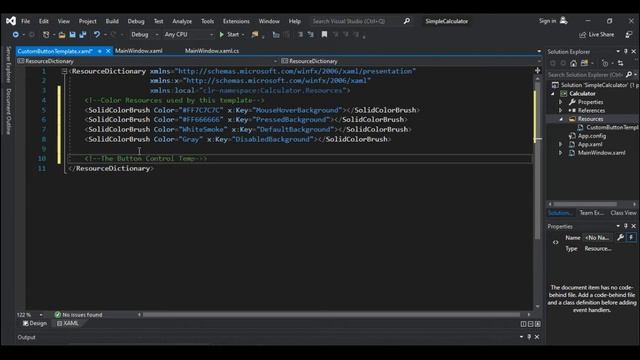The width and height of the screenshot is (640, 360).
Task: Click the split editor plus icon above scrollbar
Action: point(538,71)
